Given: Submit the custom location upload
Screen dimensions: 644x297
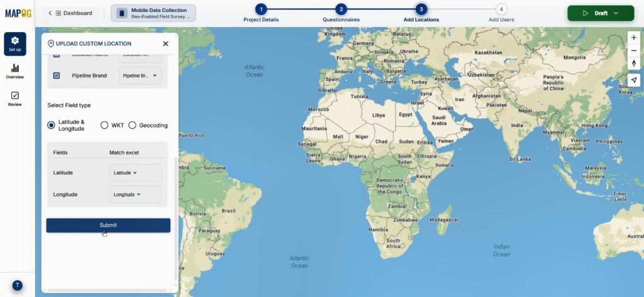Looking at the screenshot, I should pos(108,225).
